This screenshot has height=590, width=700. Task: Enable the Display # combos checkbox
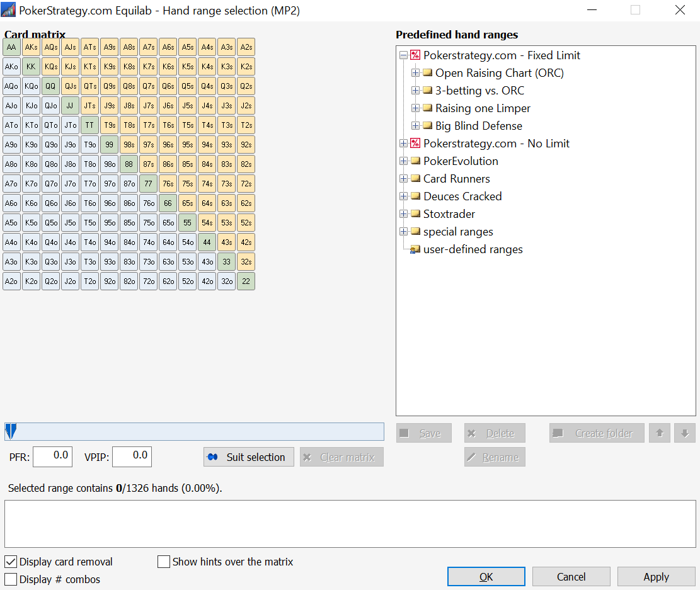[11, 579]
